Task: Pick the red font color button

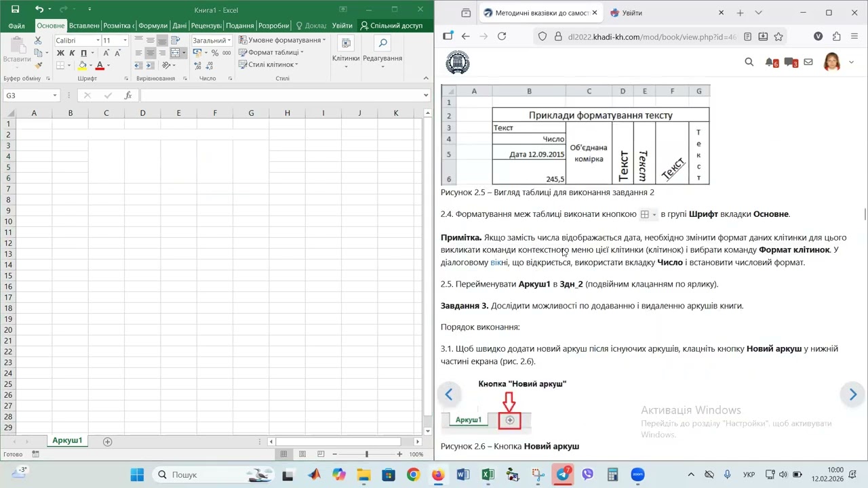Action: point(100,66)
